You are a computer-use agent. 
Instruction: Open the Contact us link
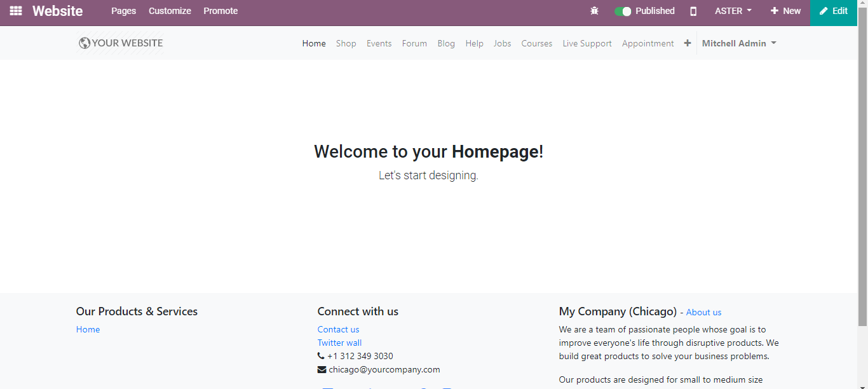(x=339, y=329)
